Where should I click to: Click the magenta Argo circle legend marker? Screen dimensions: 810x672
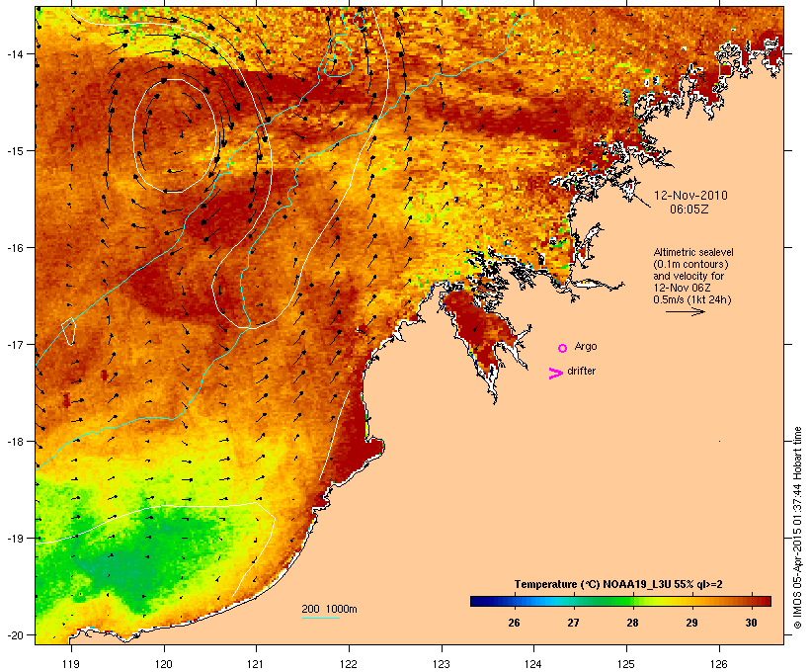pyautogui.click(x=563, y=348)
